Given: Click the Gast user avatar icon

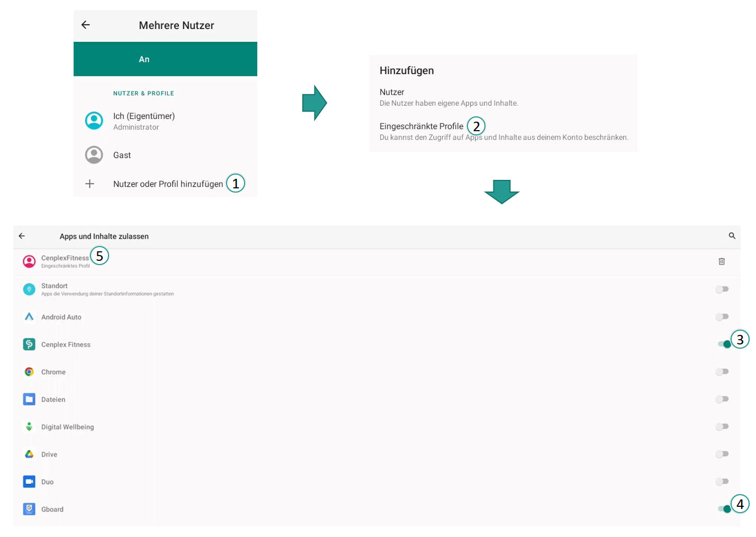Looking at the screenshot, I should [94, 155].
